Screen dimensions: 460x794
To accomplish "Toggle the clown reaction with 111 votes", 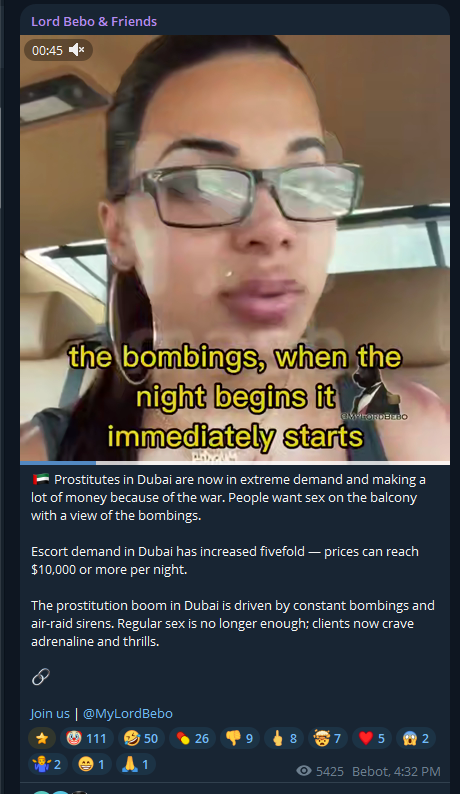I will tap(86, 738).
